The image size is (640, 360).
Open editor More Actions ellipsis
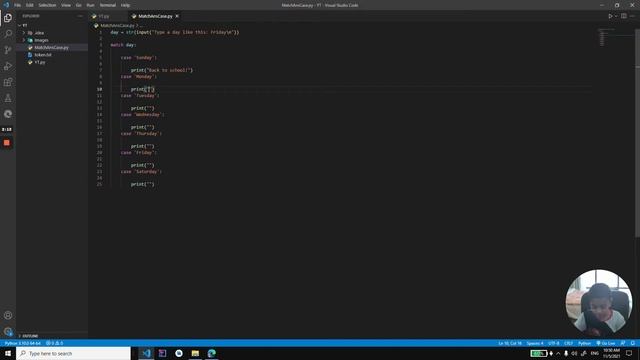click(x=632, y=16)
